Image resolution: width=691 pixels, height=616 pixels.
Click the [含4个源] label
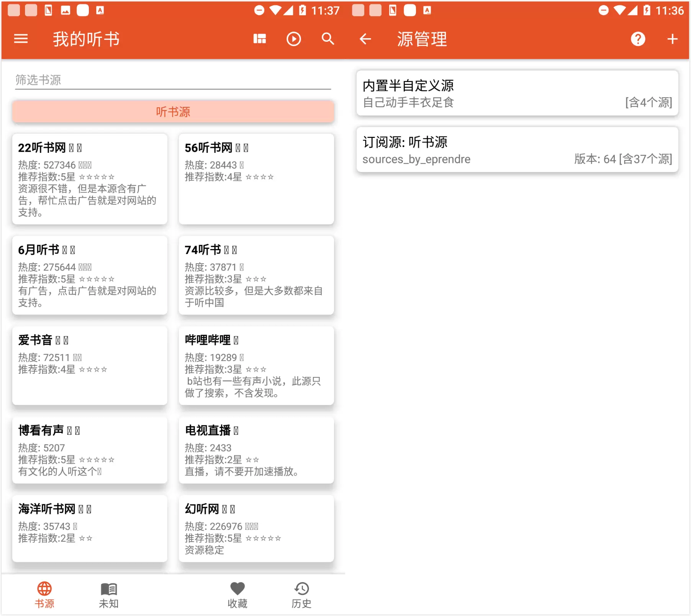click(649, 103)
